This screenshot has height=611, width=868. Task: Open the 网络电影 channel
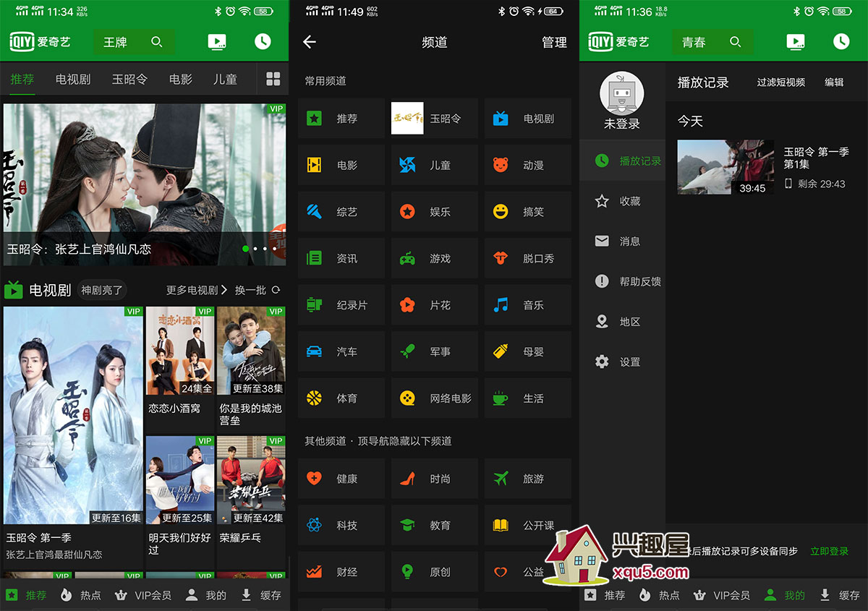[x=434, y=398]
